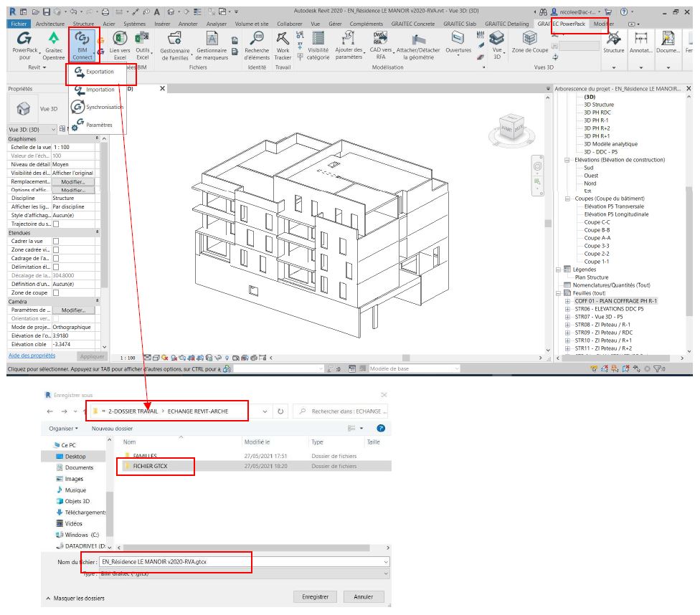Launch the Graitec Opentree tool
The image size is (700, 615).
pos(54,46)
